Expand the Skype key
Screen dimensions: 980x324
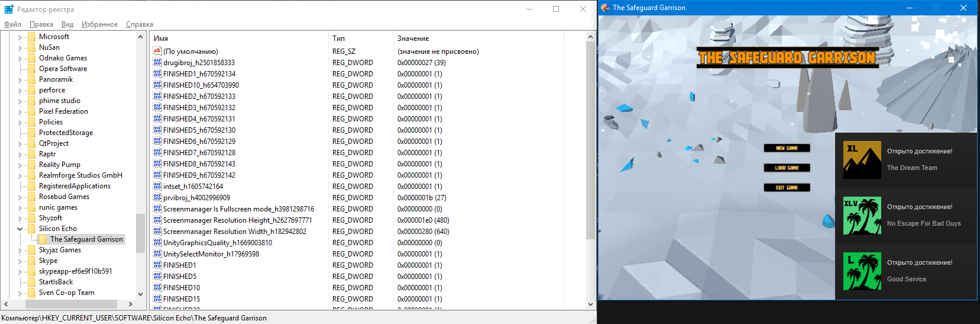pos(20,261)
